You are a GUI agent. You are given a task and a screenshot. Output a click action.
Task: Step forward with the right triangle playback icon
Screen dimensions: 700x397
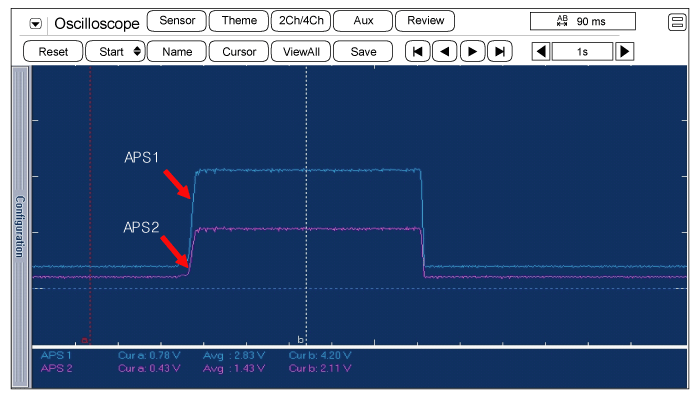point(472,52)
